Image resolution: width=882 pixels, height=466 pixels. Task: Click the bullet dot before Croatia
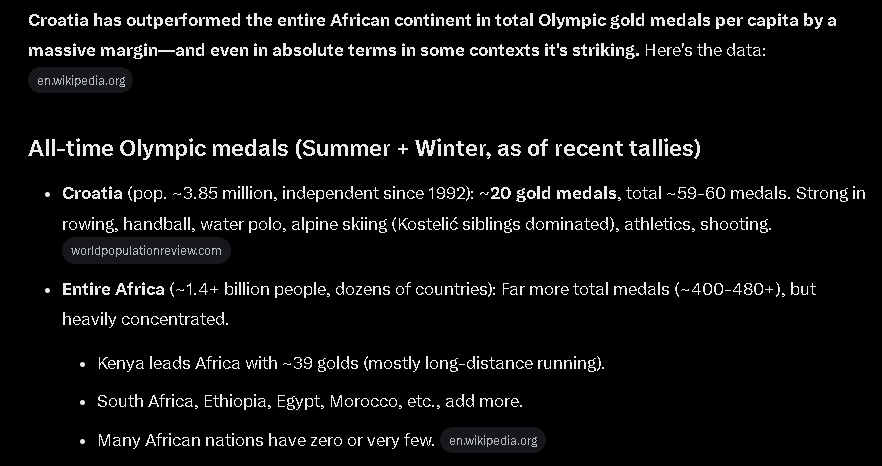48,194
